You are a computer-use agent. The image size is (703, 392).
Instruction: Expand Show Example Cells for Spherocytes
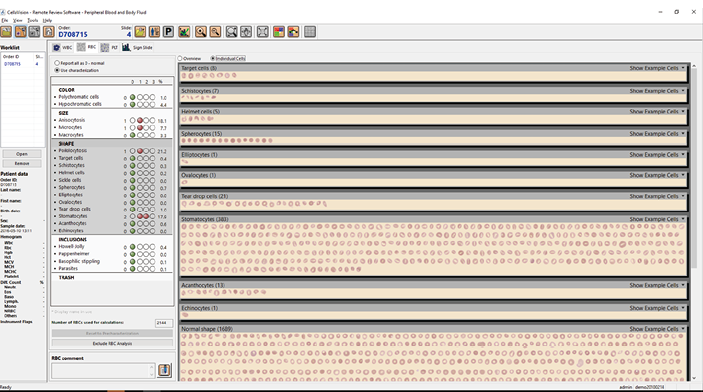coord(657,134)
